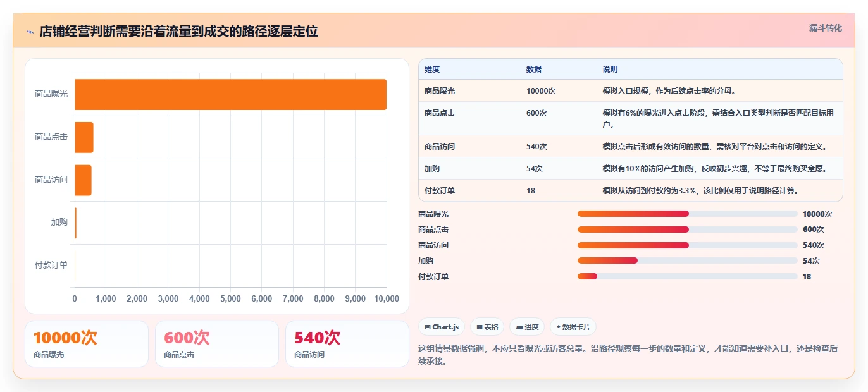Click the 10000次 cell in the table
The image size is (868, 392).
point(541,90)
